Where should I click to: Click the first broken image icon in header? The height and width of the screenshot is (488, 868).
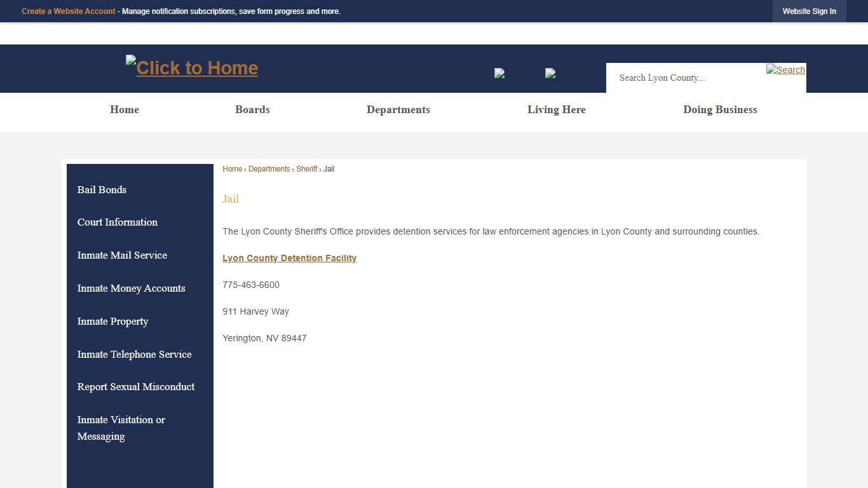(x=499, y=73)
